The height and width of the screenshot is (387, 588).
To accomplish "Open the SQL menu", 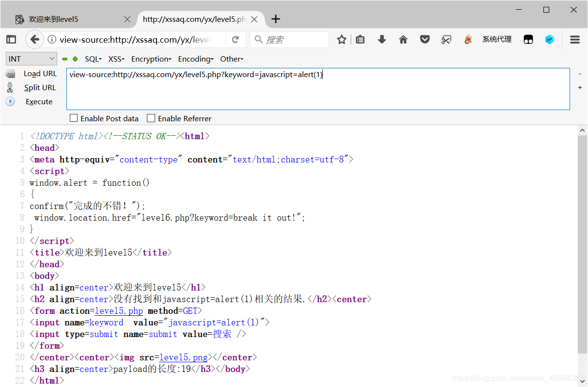I will tap(93, 59).
